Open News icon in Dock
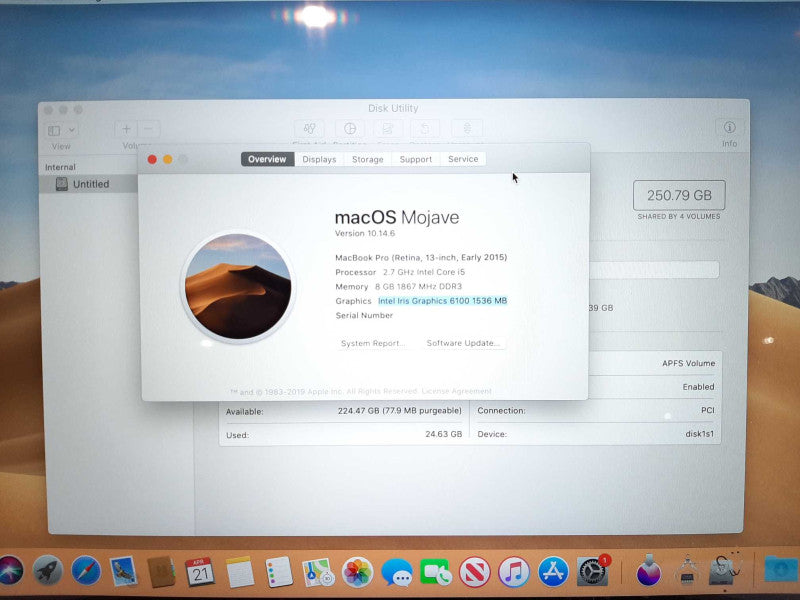 click(x=474, y=572)
